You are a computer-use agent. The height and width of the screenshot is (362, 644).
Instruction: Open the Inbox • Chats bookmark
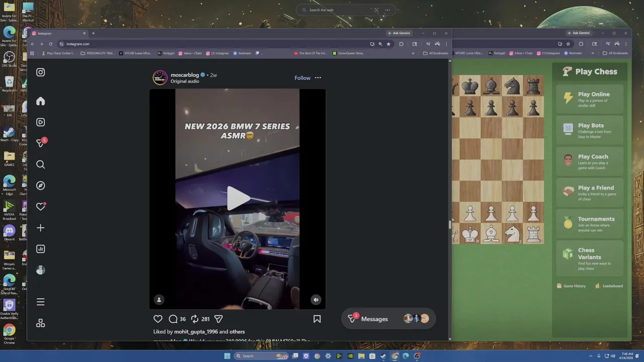190,53
